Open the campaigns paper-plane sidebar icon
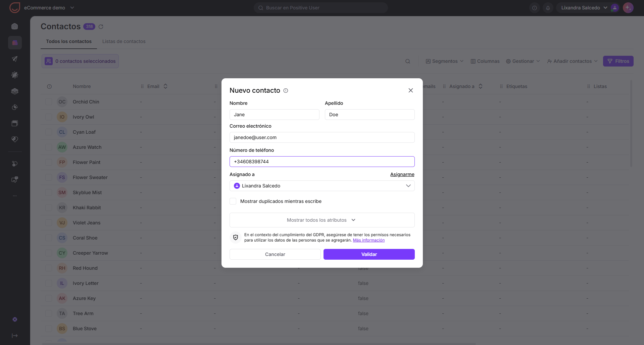644x345 pixels. click(x=15, y=59)
